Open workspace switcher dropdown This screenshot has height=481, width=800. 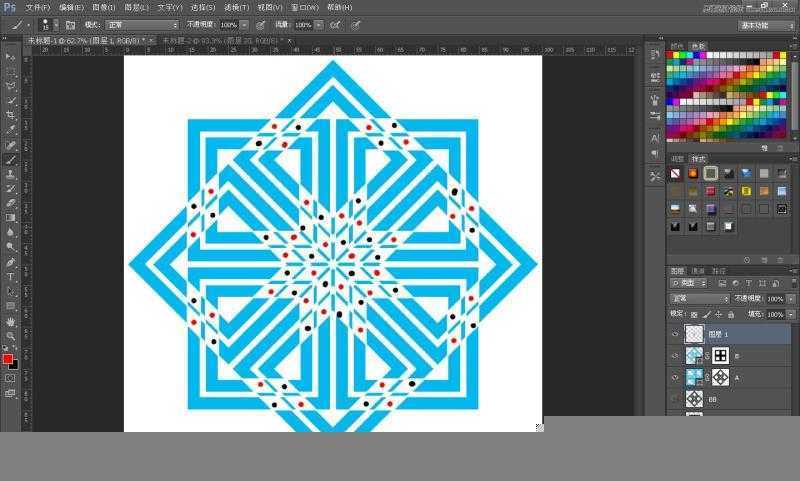click(x=767, y=25)
